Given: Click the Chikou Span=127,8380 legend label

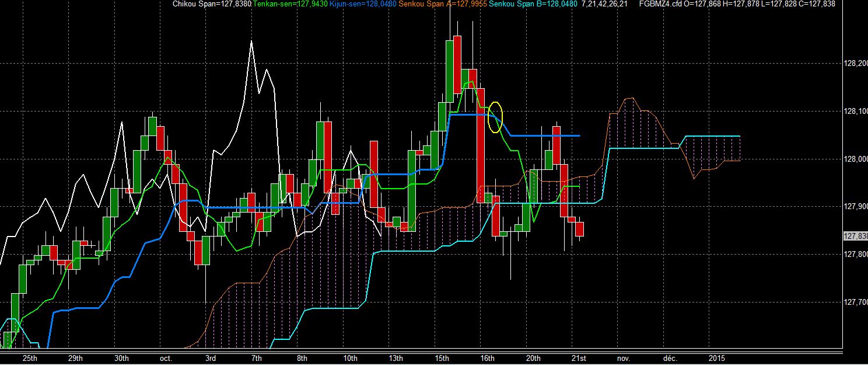Looking at the screenshot, I should [212, 4].
